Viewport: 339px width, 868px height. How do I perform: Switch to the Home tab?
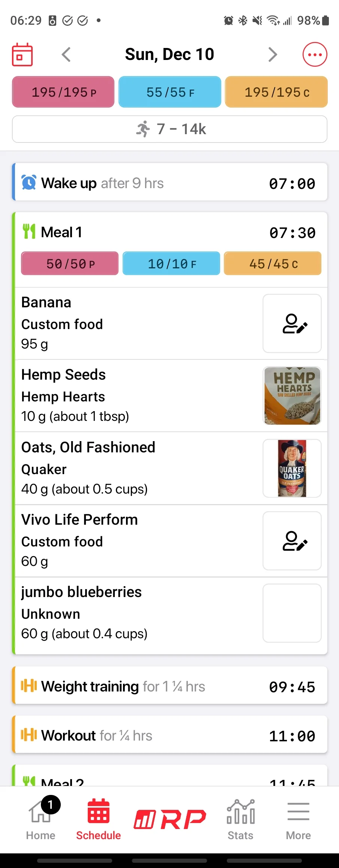[x=40, y=819]
